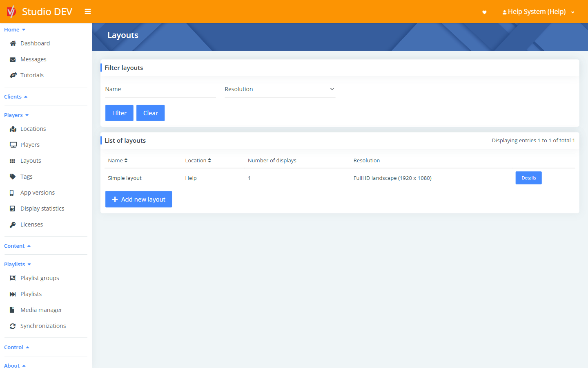Open the Synchronizations link

click(x=43, y=326)
